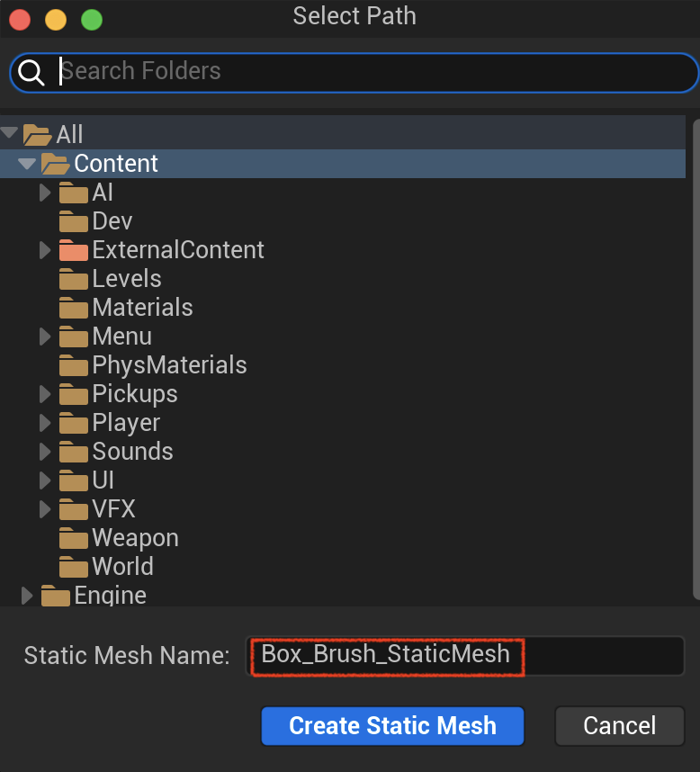Click the folder tree vertical scrollbar

point(696,359)
